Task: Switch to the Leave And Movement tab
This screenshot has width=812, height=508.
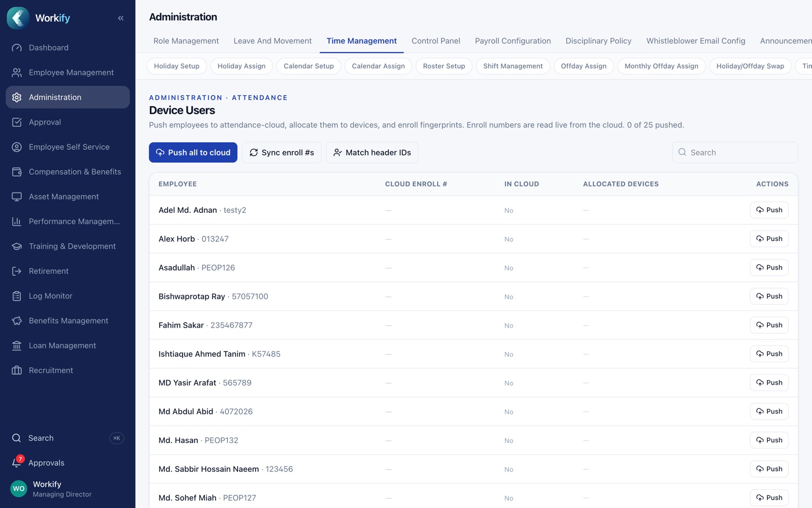Action: (x=273, y=41)
